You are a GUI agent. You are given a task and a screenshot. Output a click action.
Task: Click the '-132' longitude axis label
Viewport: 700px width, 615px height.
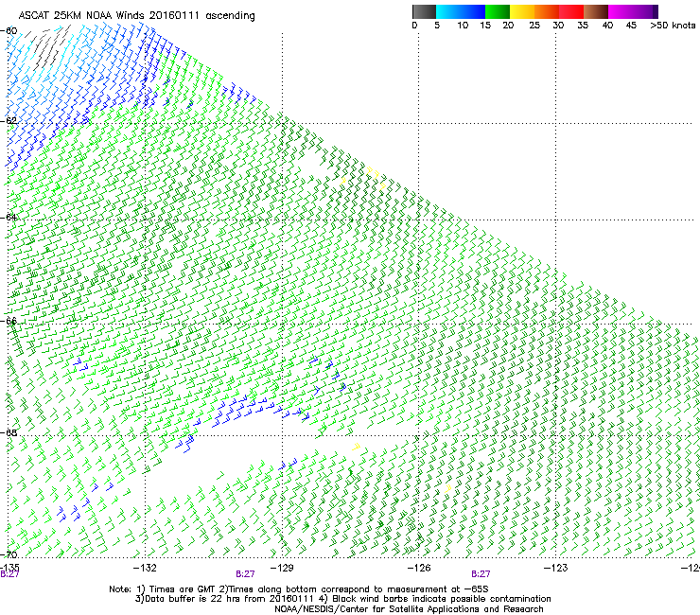click(145, 568)
